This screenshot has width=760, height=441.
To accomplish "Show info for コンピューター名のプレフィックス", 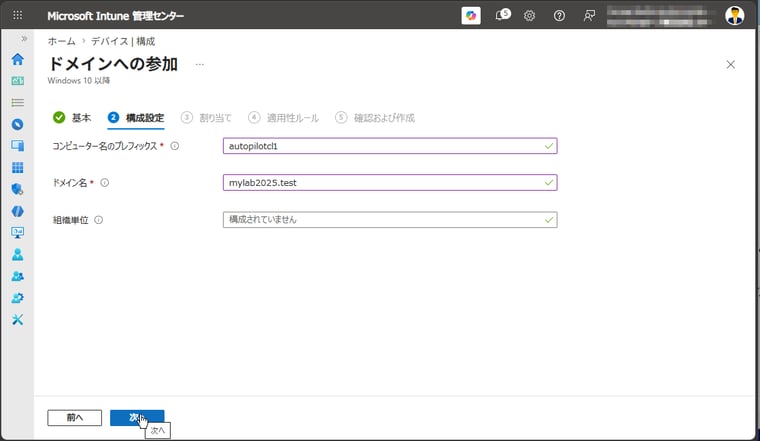I will tap(174, 146).
